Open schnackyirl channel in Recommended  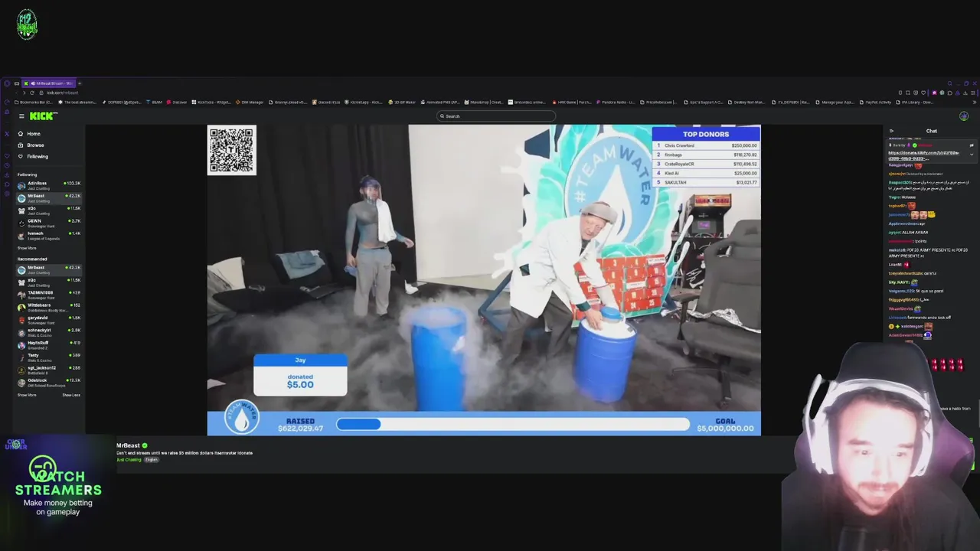click(49, 332)
